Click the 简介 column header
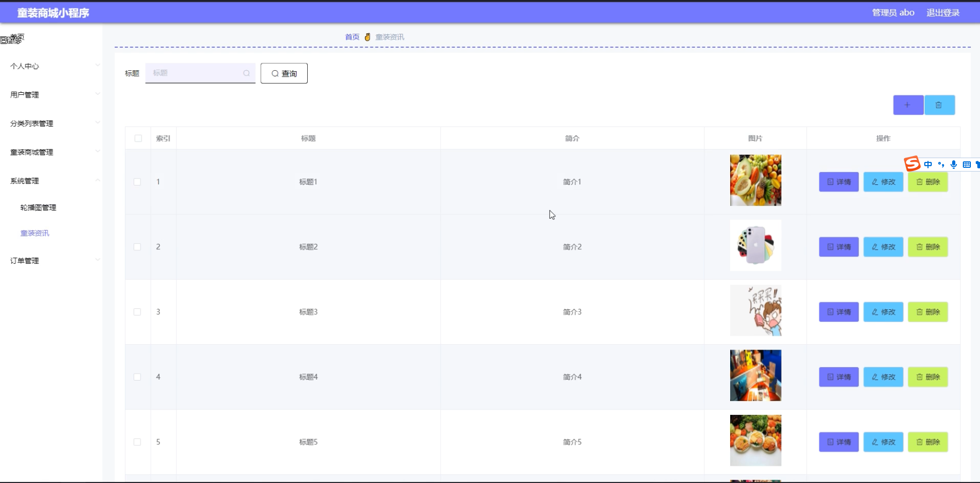This screenshot has width=980, height=483. 572,138
